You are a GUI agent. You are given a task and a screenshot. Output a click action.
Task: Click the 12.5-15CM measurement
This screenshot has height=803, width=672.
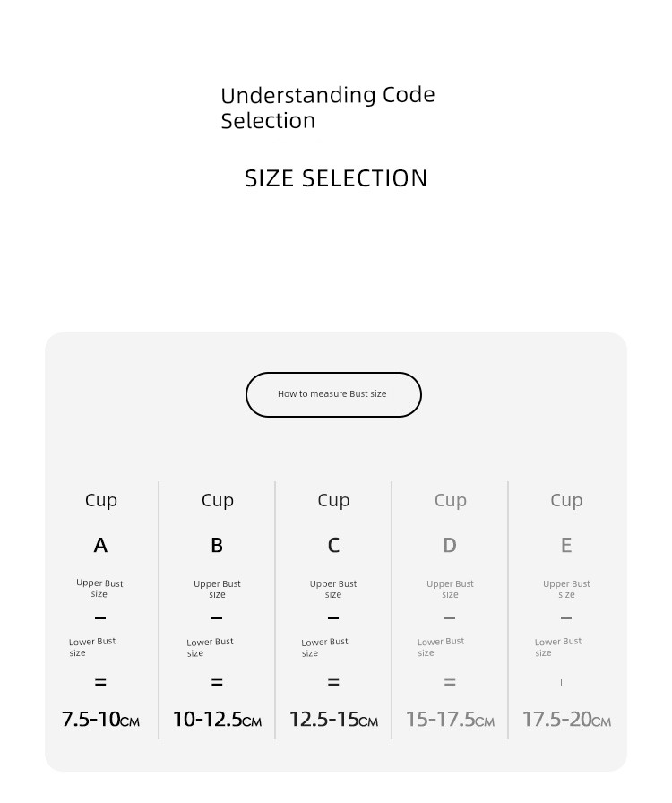(333, 719)
